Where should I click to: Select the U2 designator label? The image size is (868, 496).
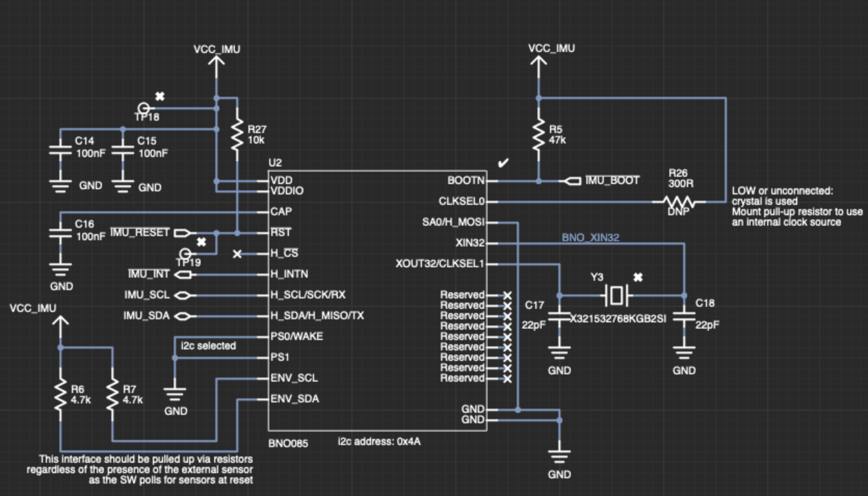pos(275,163)
